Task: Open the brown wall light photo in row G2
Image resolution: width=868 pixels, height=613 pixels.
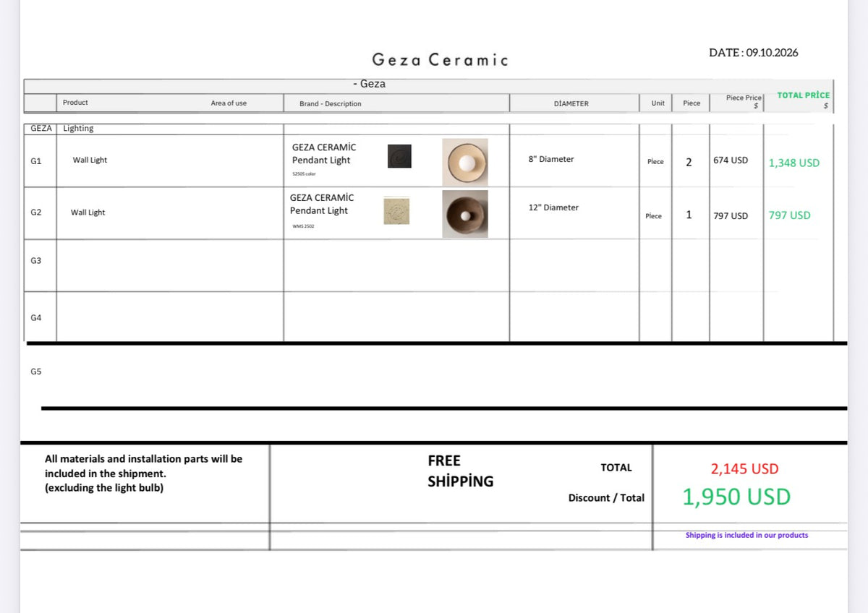Action: tap(465, 214)
